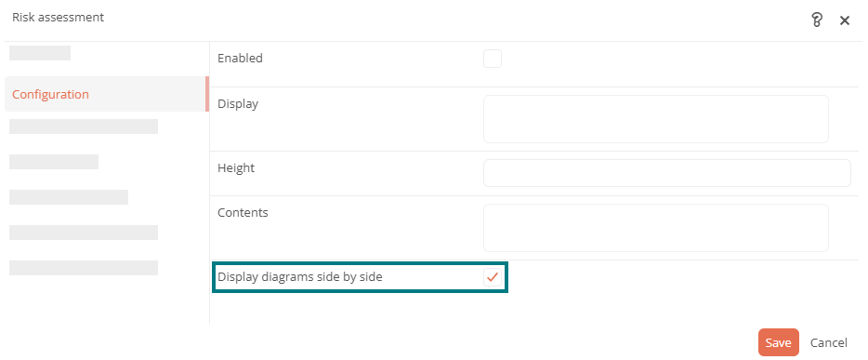This screenshot has height=360, width=868.
Task: Focus the Contents text area
Action: click(655, 228)
